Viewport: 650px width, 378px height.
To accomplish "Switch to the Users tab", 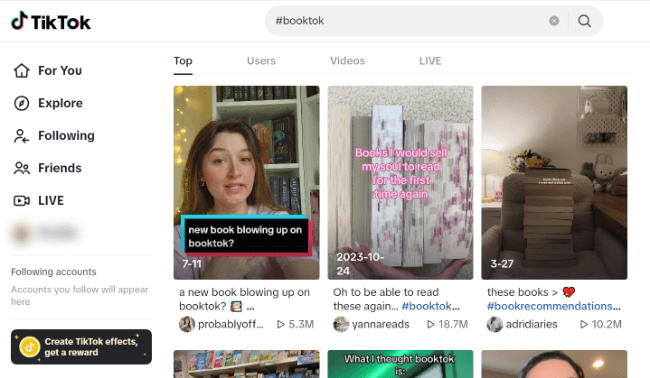I will pos(261,61).
